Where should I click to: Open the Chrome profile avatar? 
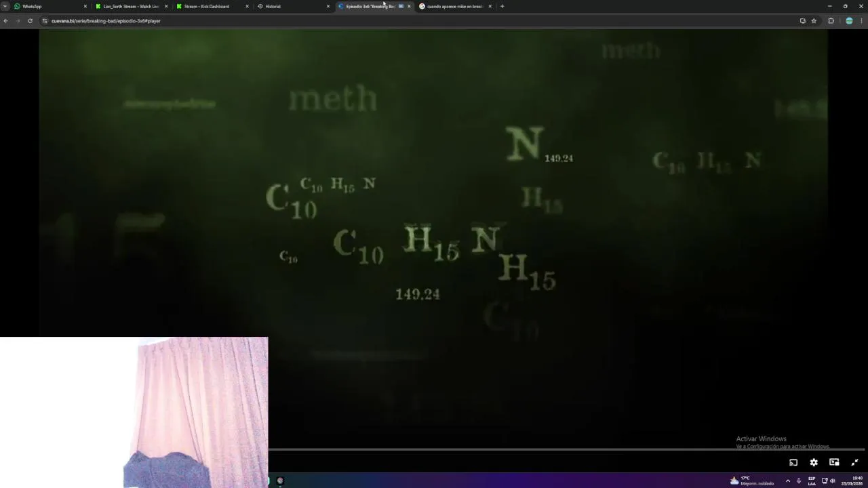click(849, 21)
